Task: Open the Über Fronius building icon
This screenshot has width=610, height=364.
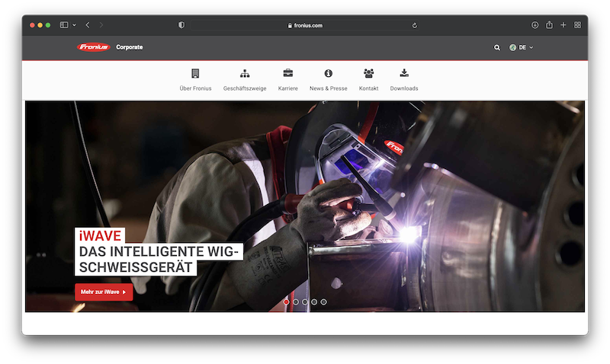Action: click(x=195, y=73)
